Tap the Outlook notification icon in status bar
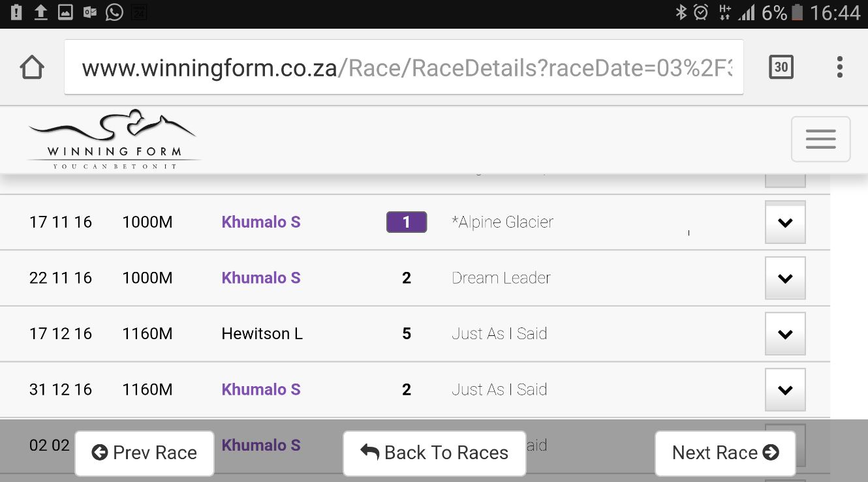 (x=90, y=12)
